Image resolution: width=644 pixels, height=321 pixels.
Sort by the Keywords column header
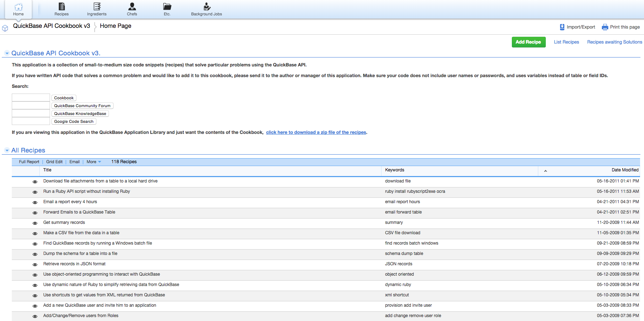point(395,170)
